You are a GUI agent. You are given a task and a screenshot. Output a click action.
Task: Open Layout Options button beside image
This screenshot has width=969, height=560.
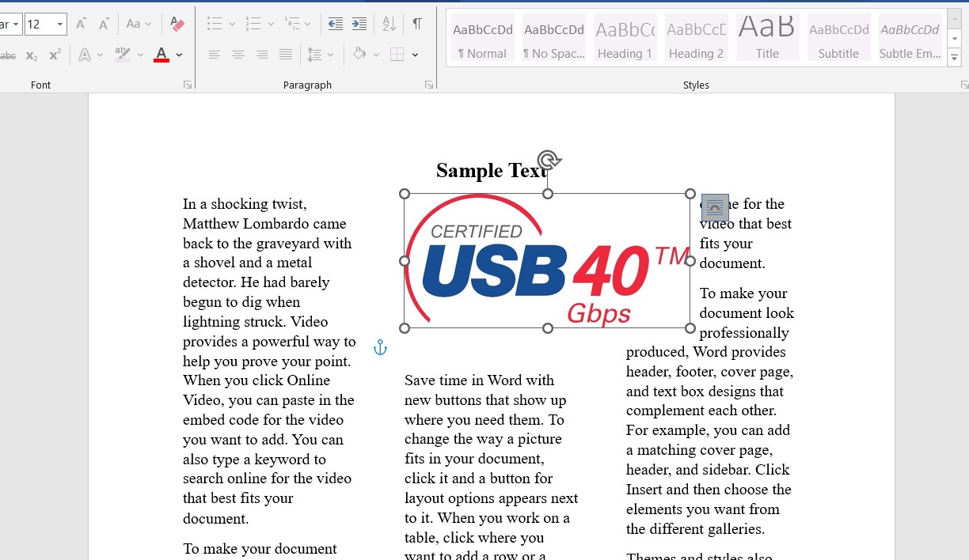pos(715,207)
